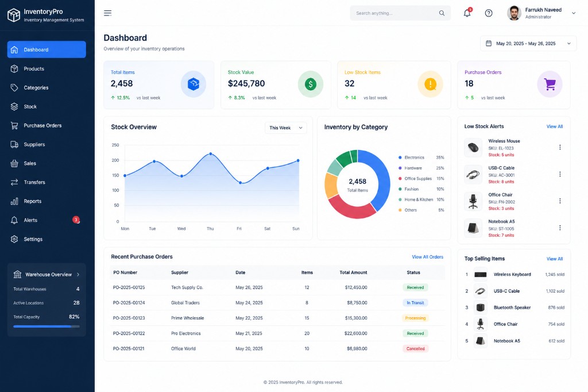Open options menu for Notebook A5 alert
Viewport: 588px width, 392px height.
pos(560,228)
